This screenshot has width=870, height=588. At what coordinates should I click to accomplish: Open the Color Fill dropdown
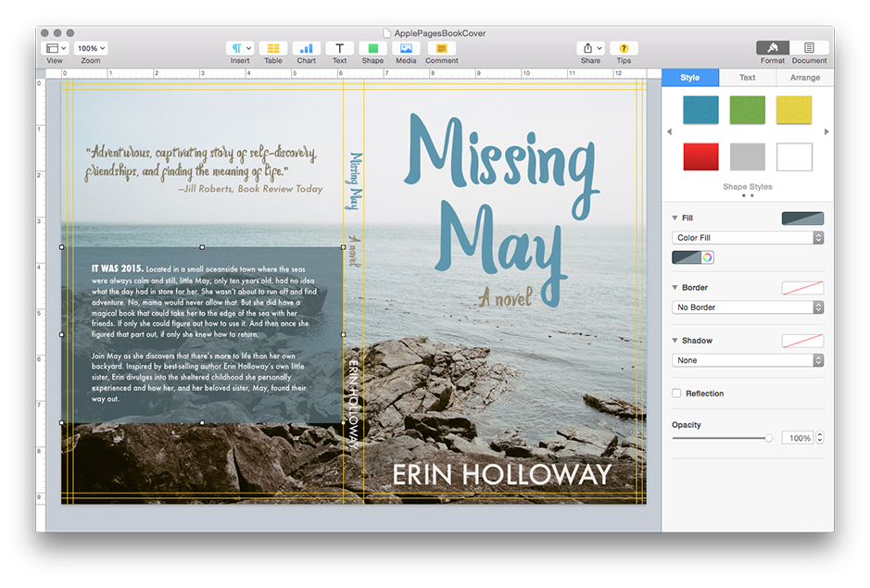pos(747,237)
